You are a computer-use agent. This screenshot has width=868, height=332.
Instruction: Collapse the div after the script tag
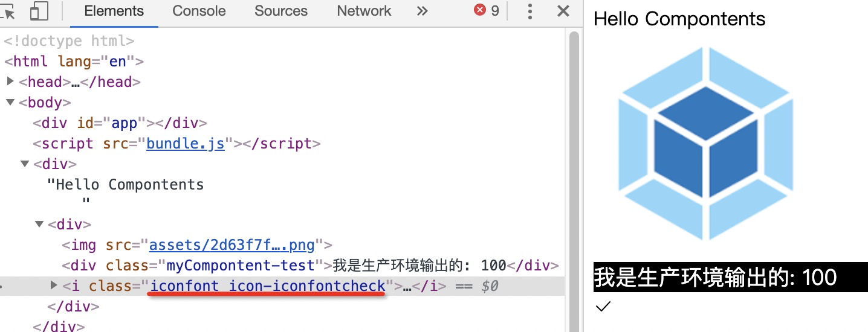pyautogui.click(x=25, y=164)
